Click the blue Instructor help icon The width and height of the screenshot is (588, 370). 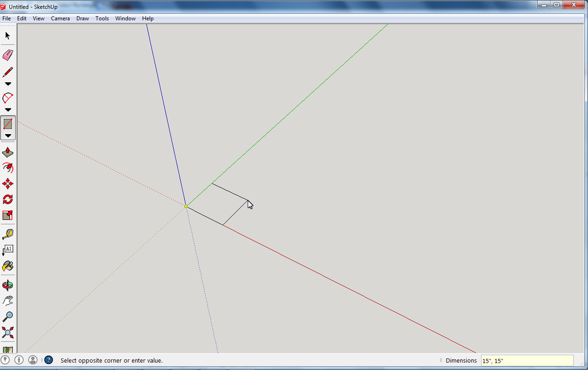tap(49, 360)
